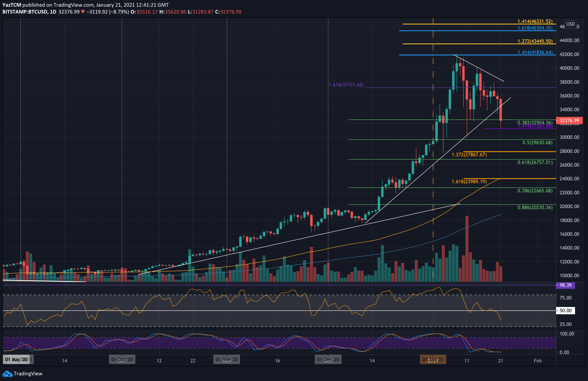Screen dimensions: 588x381
Task: Click the 36000.00 price axis label
Action: click(569, 96)
